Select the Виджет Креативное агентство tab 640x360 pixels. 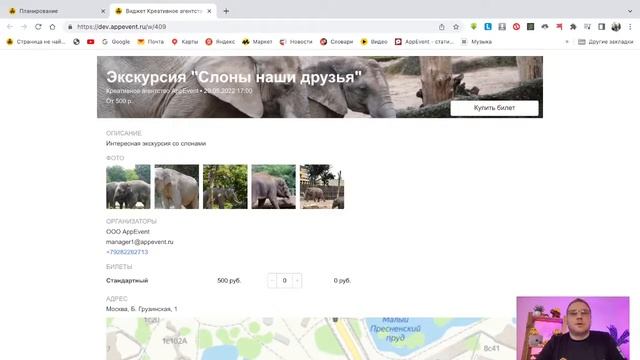[163, 11]
